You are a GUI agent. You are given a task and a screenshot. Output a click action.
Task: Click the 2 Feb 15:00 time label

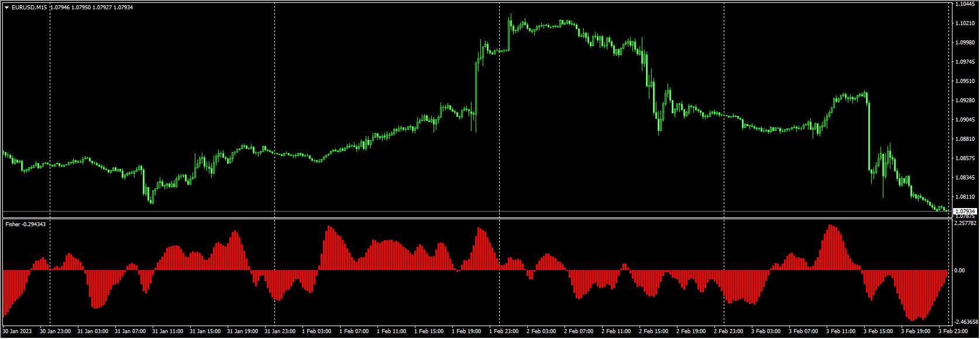654,331
